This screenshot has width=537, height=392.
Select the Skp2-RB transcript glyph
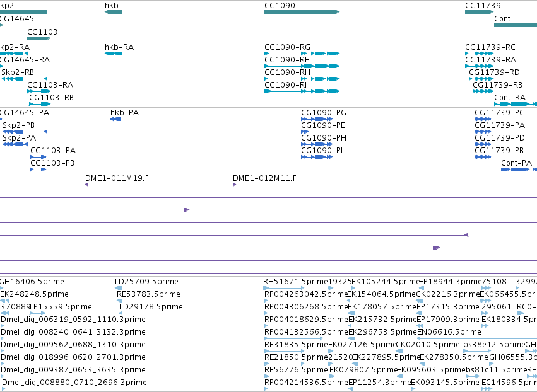pos(25,79)
